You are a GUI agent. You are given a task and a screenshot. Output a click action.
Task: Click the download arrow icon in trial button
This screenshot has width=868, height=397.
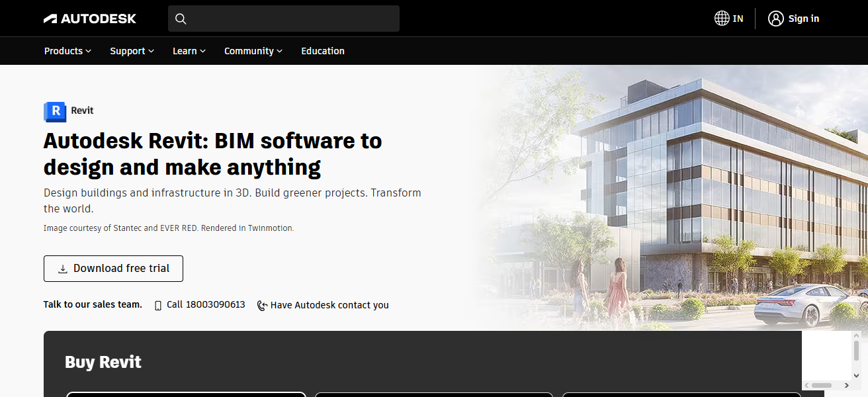(x=63, y=269)
